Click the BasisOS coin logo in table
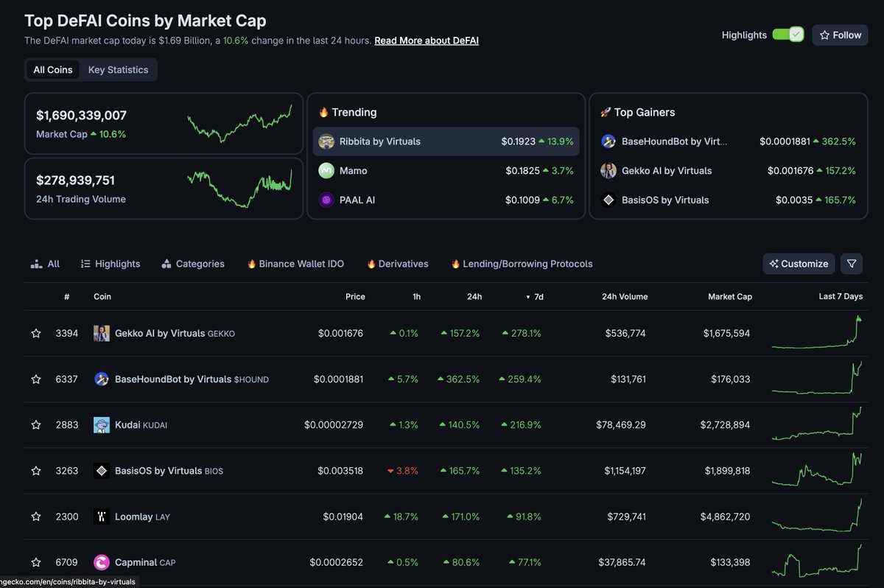This screenshot has height=588, width=884. [102, 471]
